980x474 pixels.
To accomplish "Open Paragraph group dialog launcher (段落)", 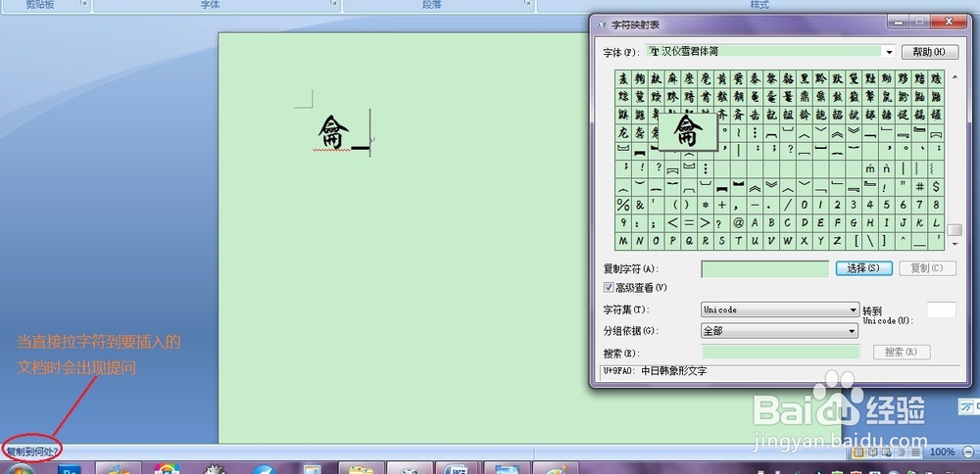I will pyautogui.click(x=525, y=3).
